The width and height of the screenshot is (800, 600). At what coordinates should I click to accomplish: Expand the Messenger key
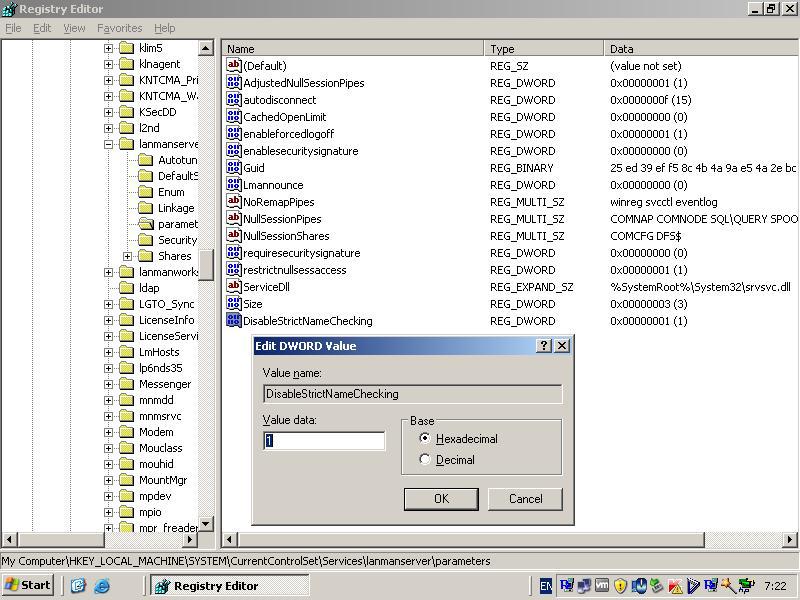[108, 384]
